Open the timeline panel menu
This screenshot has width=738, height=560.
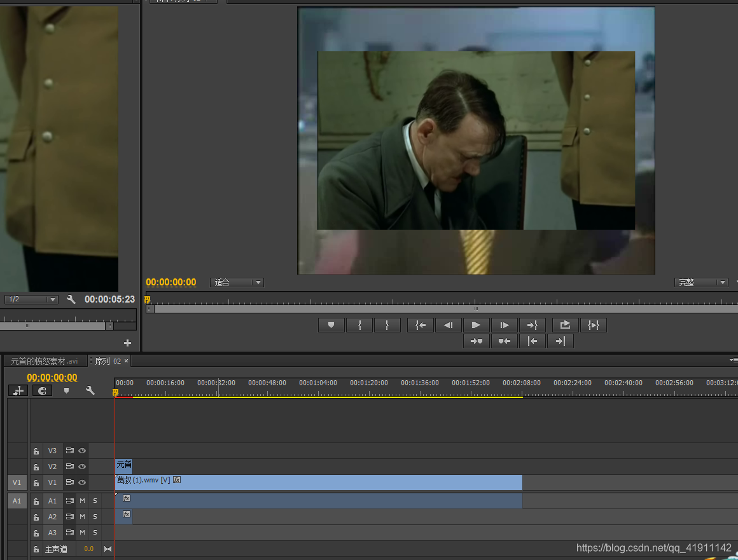tap(734, 360)
